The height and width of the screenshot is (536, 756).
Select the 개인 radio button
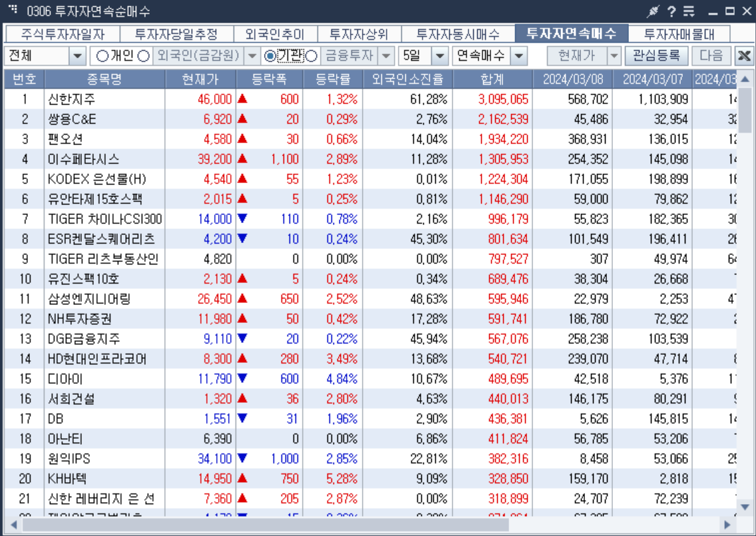(x=102, y=56)
